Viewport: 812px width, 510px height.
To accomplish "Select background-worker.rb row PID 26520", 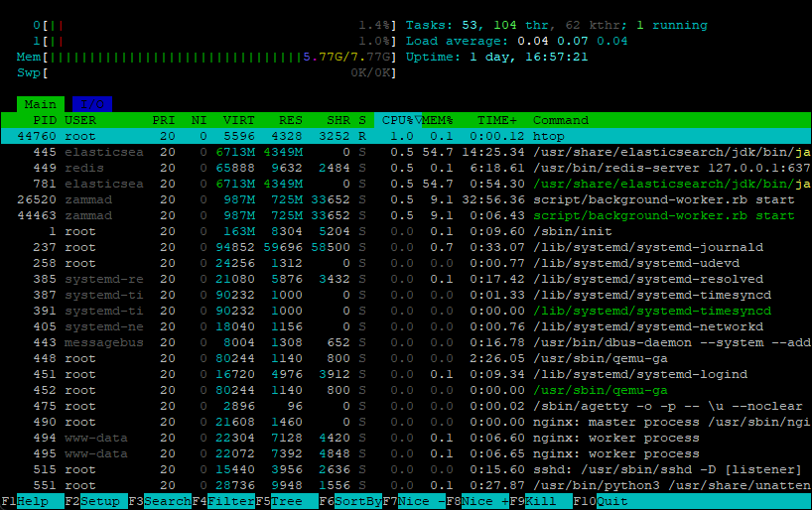I will click(x=406, y=199).
